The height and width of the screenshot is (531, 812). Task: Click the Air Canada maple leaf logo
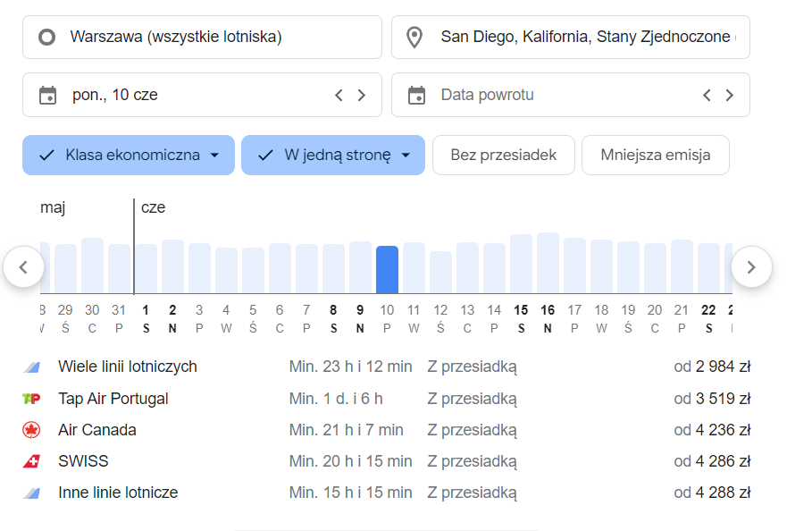(x=31, y=430)
